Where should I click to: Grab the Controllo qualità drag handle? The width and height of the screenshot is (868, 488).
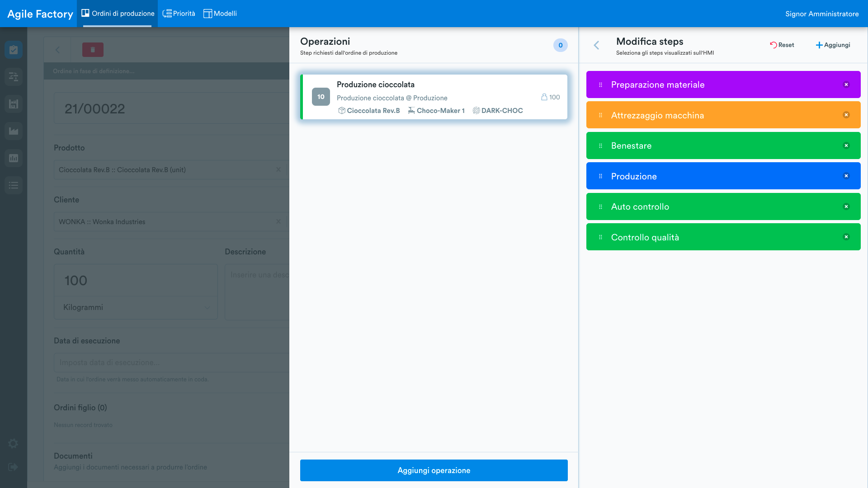(x=600, y=237)
